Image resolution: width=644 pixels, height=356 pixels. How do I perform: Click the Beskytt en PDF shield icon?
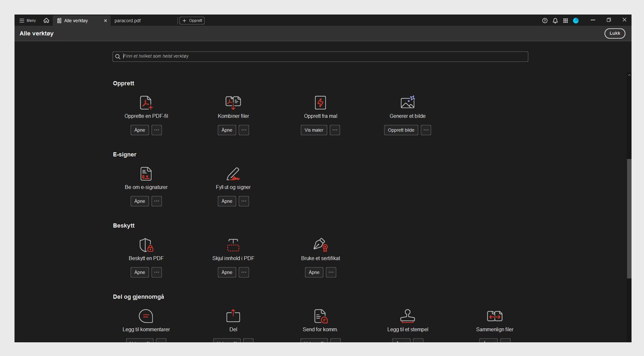pos(146,245)
